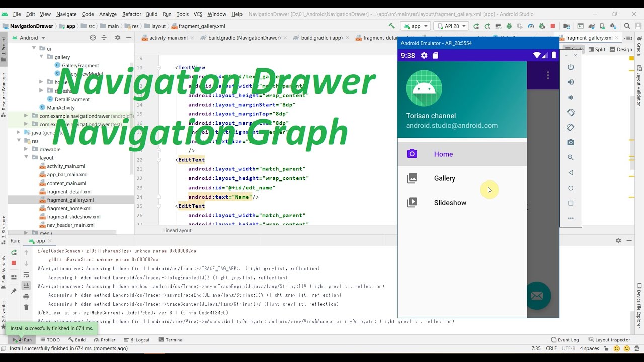Click the Search Everywhere magnifier icon
The image size is (644, 362).
click(x=627, y=26)
